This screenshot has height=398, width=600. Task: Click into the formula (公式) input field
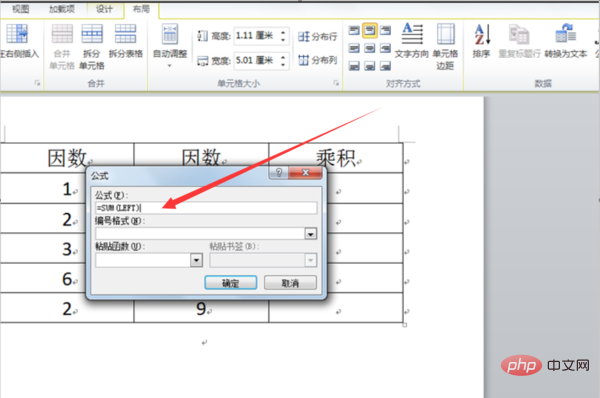(x=206, y=208)
